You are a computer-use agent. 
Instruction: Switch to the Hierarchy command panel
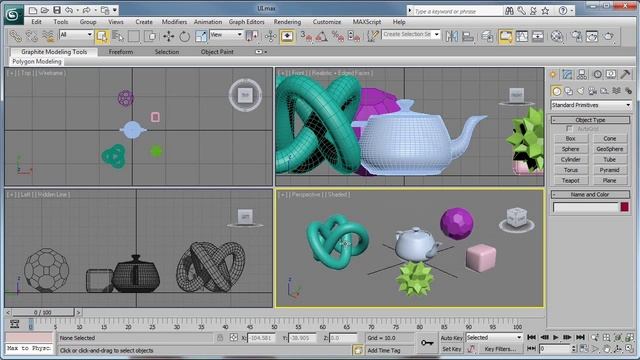coord(582,74)
